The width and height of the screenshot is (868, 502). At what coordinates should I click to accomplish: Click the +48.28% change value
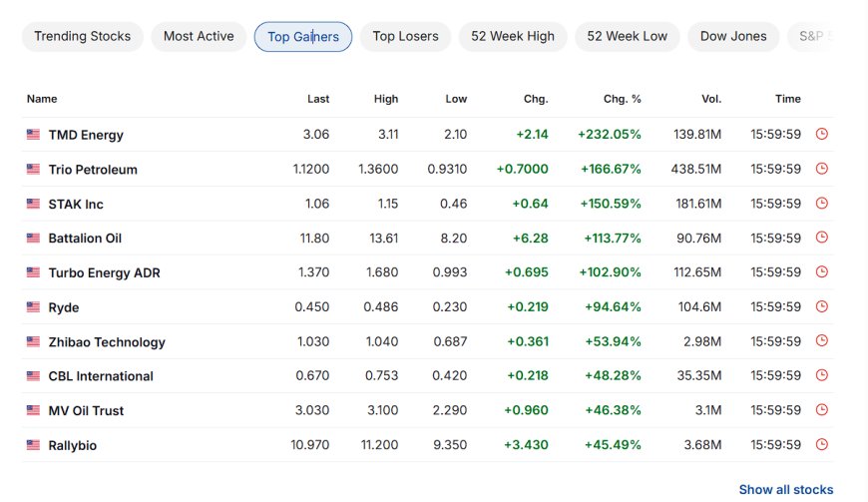(x=613, y=376)
